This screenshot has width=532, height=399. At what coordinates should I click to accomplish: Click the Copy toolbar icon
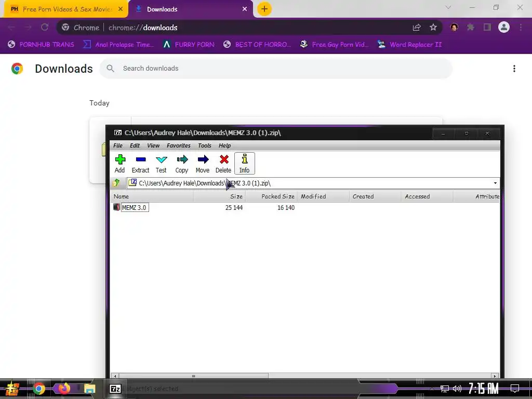point(182,164)
